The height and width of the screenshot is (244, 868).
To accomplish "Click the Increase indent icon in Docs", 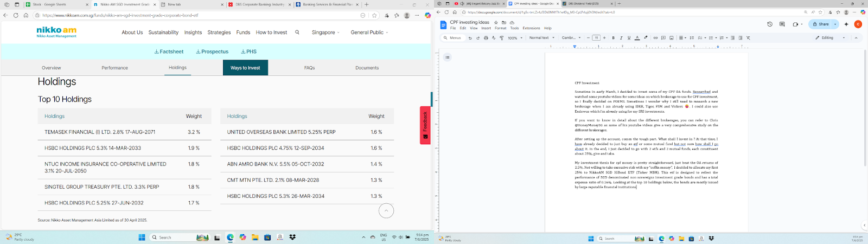I will pos(741,38).
